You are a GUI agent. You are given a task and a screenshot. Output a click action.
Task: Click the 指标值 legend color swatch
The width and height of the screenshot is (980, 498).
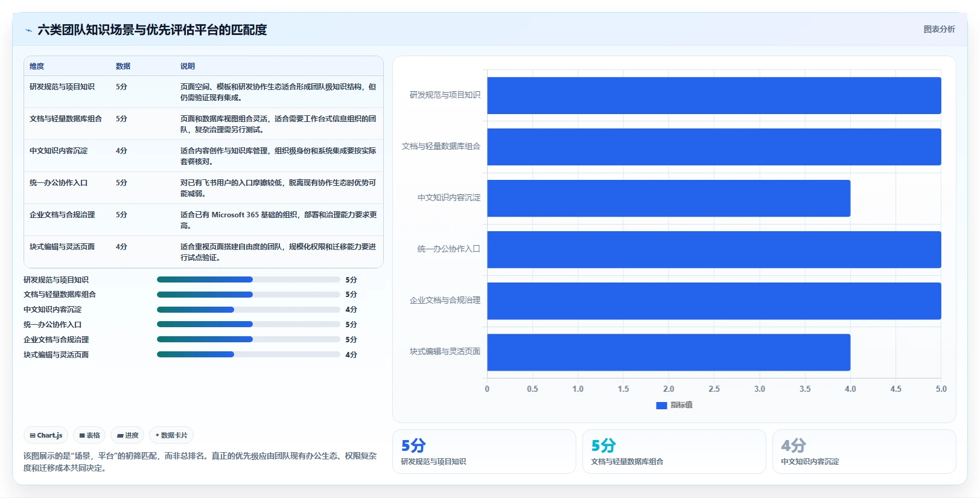pyautogui.click(x=661, y=406)
